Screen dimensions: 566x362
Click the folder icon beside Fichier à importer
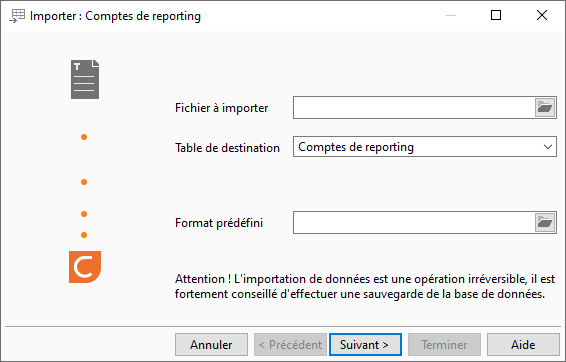[x=545, y=108]
